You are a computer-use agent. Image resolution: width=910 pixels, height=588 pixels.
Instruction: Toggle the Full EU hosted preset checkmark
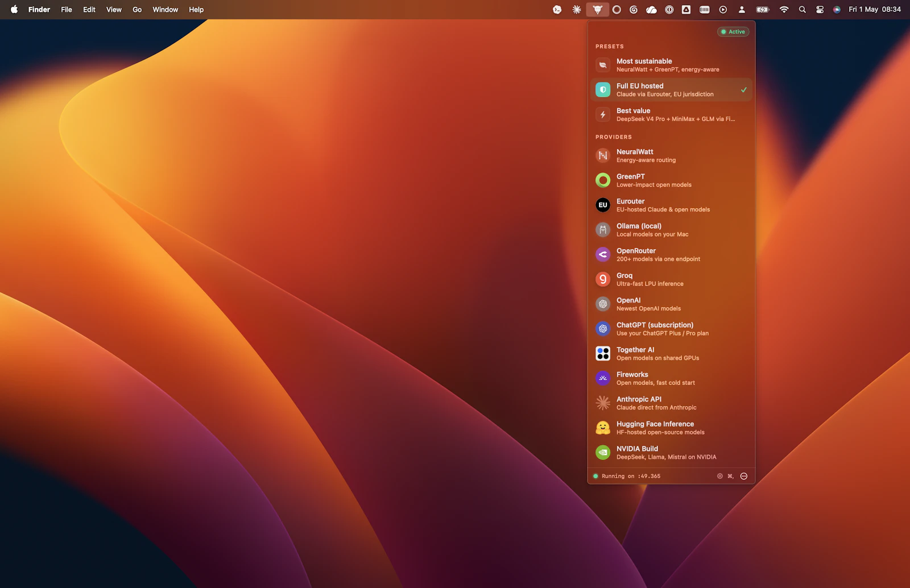click(x=743, y=90)
